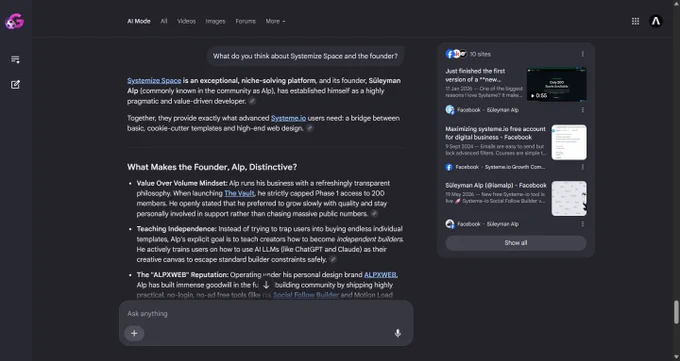680x361 pixels.
Task: Open the source link after 'massive public numbers'
Action: tap(374, 214)
